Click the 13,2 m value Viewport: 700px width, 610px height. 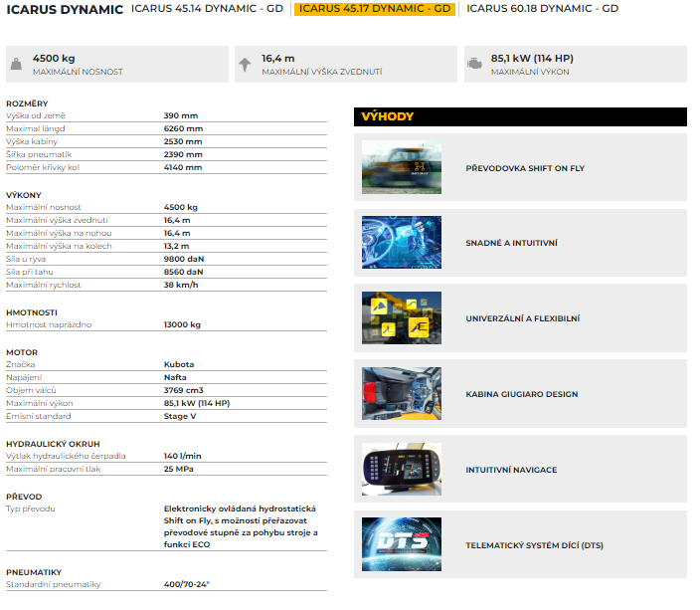(176, 246)
